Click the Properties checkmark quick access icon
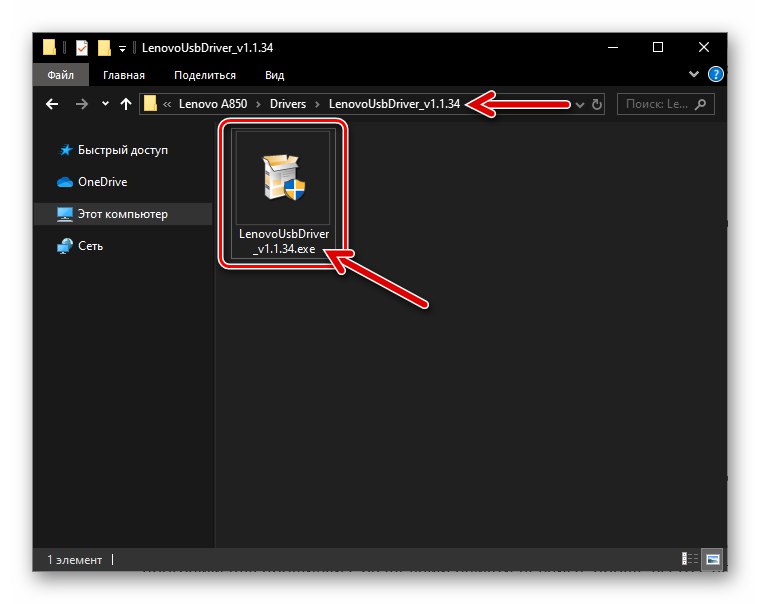760x604 pixels. (x=82, y=48)
